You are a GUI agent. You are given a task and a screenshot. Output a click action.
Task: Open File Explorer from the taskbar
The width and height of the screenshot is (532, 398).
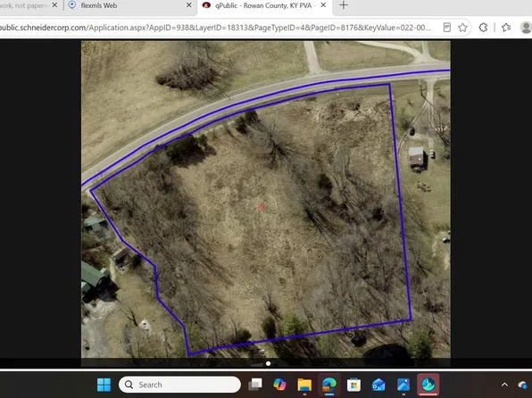pyautogui.click(x=304, y=385)
